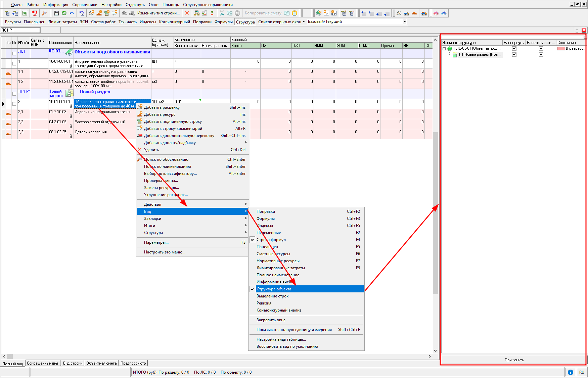Click the pink Состояние color swatch
This screenshot has width=588, height=378.
(561, 48)
